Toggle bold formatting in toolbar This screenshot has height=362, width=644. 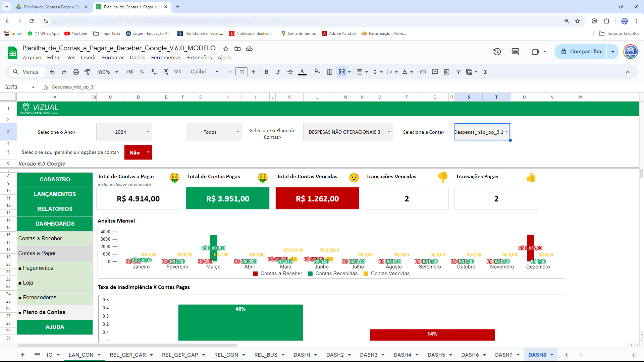266,72
